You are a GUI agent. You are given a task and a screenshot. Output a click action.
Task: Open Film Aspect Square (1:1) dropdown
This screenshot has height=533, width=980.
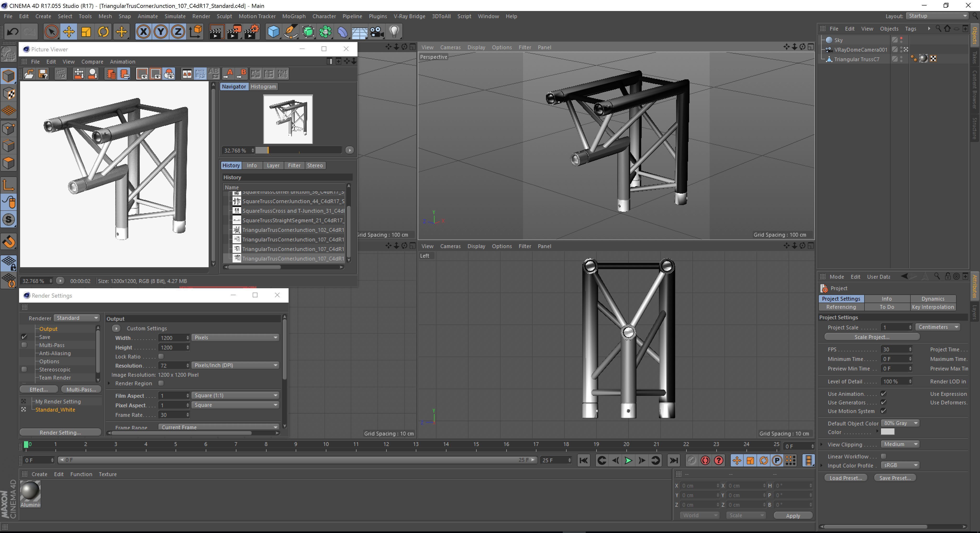[235, 395]
